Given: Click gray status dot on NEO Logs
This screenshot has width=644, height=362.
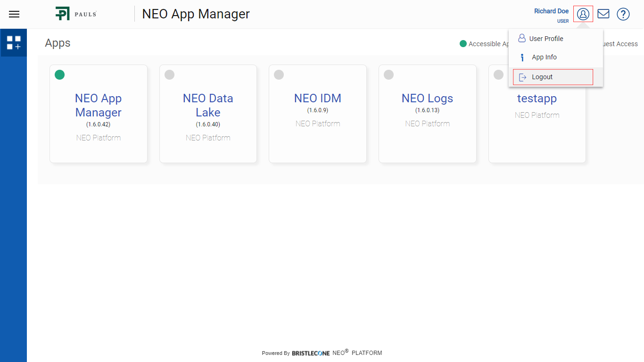Looking at the screenshot, I should [388, 74].
